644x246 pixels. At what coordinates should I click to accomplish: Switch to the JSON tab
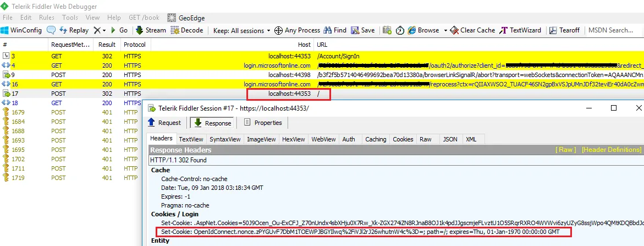click(x=450, y=139)
